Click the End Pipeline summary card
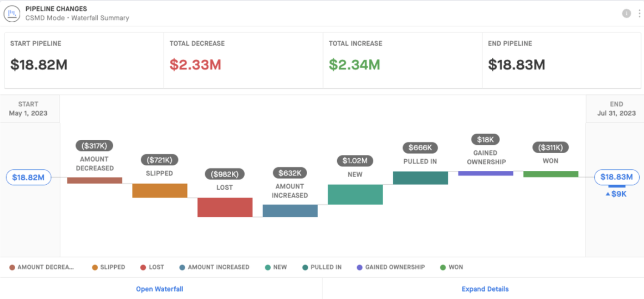Screen dimensions: 644x299 (x=561, y=60)
